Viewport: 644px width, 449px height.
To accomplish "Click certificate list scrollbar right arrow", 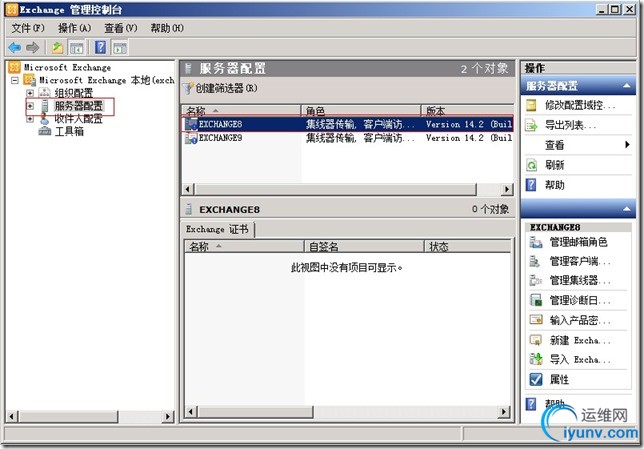I will click(x=504, y=412).
